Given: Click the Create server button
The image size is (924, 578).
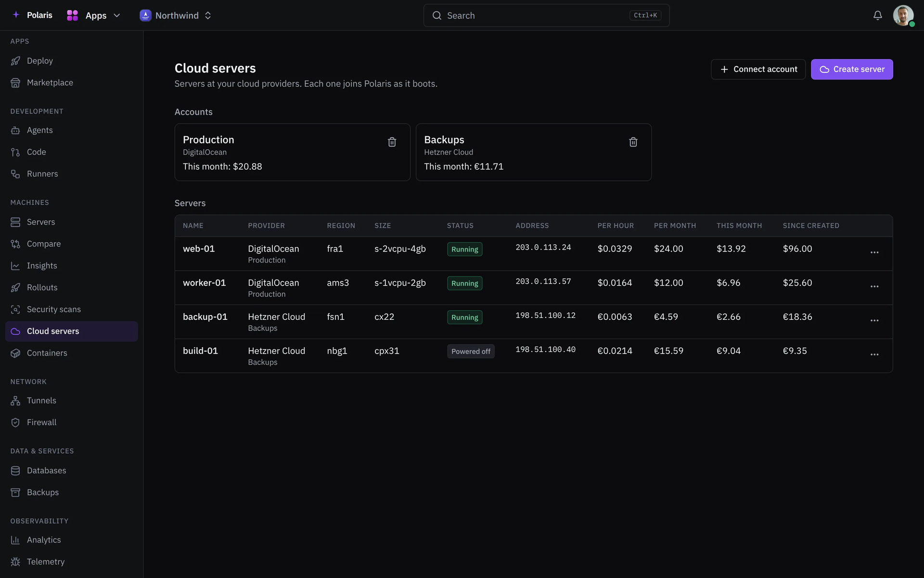Looking at the screenshot, I should tap(852, 69).
